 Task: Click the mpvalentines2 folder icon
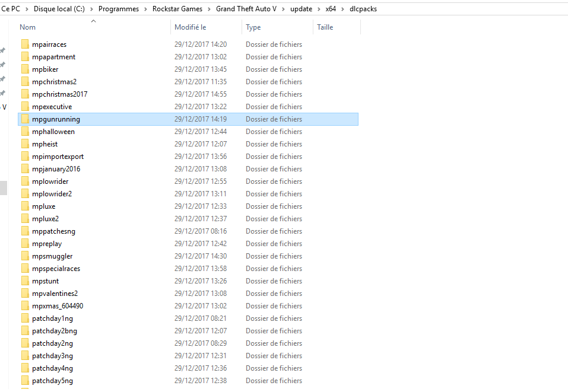click(25, 293)
